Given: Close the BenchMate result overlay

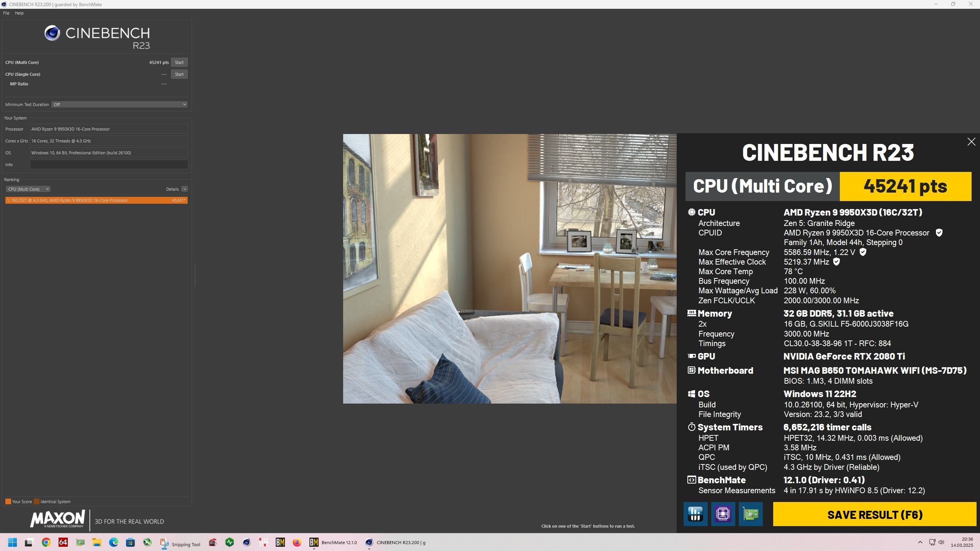Looking at the screenshot, I should (x=971, y=142).
